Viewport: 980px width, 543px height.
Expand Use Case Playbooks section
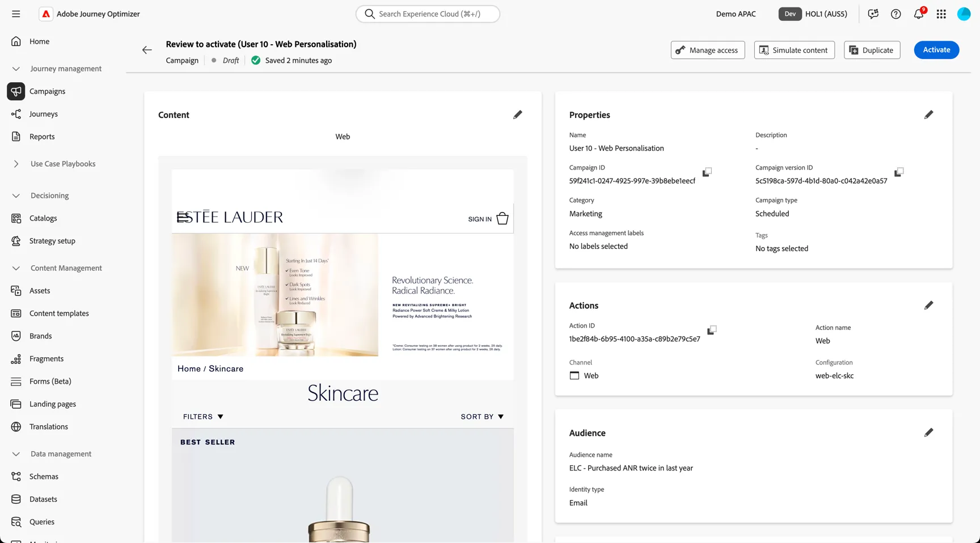[x=16, y=164]
